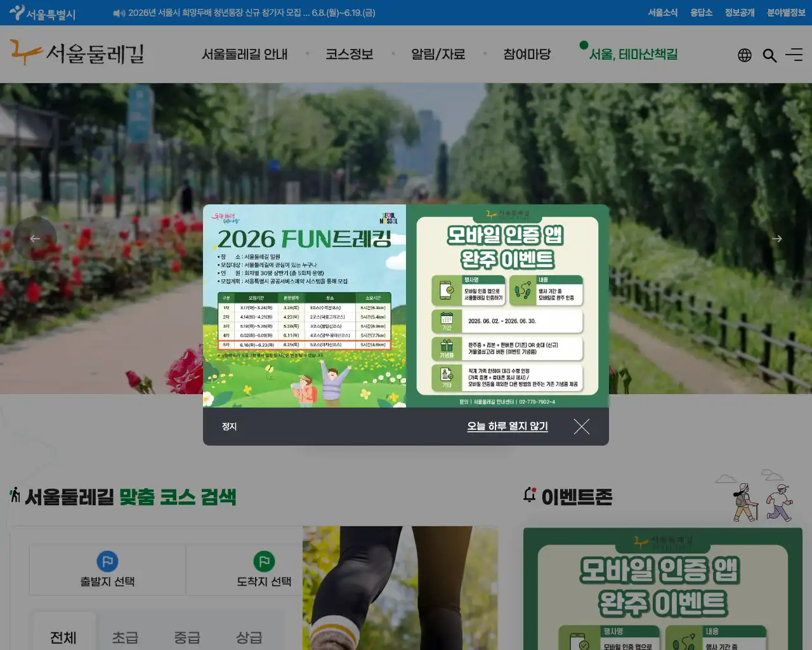This screenshot has width=812, height=650.
Task: Select the 상급 difficulty tab
Action: [x=249, y=637]
